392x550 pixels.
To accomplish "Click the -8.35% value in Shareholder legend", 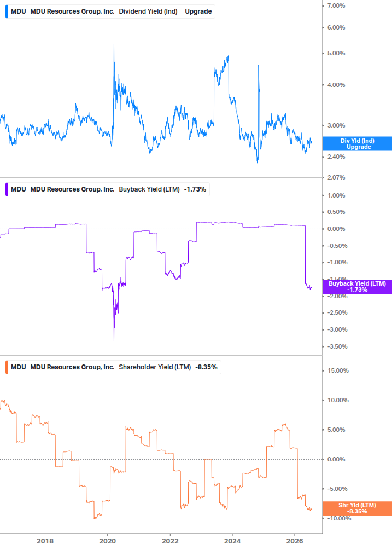I will point(206,367).
